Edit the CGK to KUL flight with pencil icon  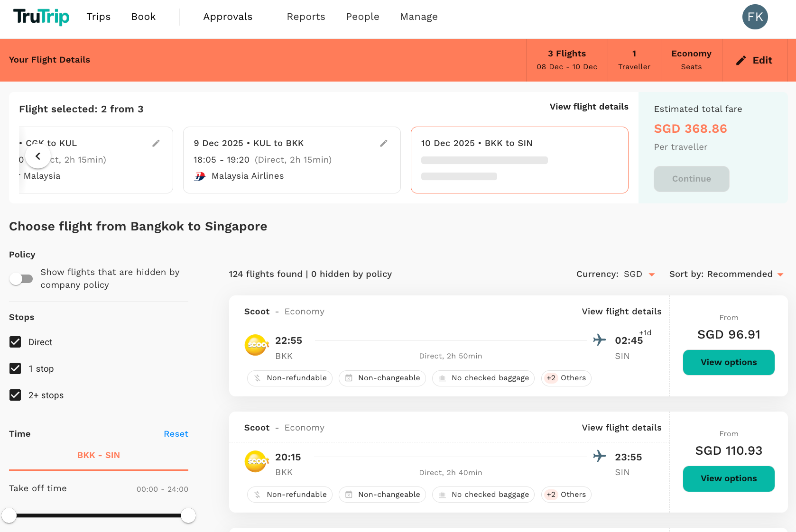tap(156, 143)
